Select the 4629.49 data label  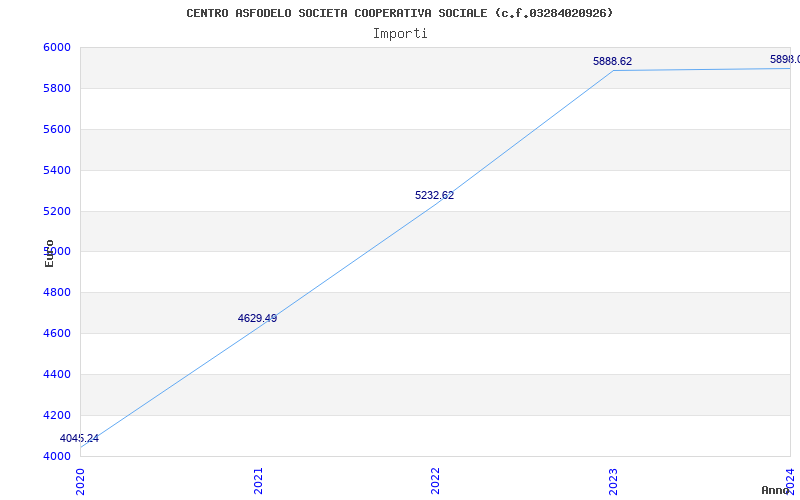257,318
